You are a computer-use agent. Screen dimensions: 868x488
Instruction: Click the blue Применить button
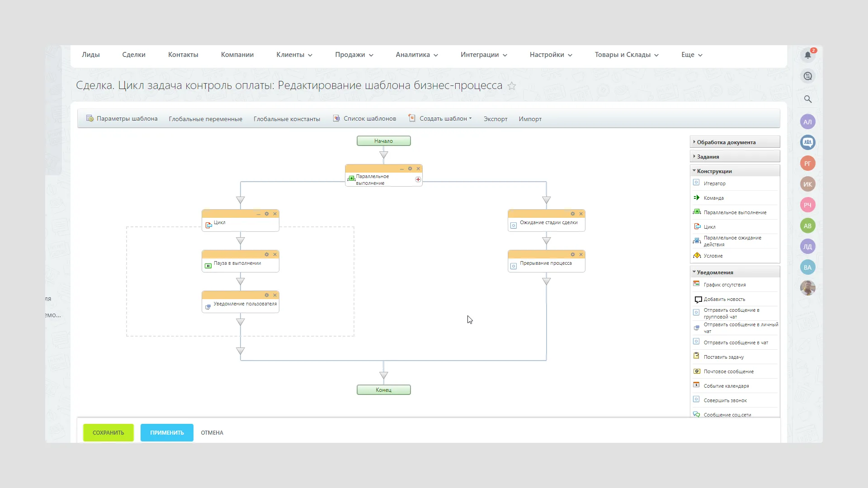(x=167, y=432)
